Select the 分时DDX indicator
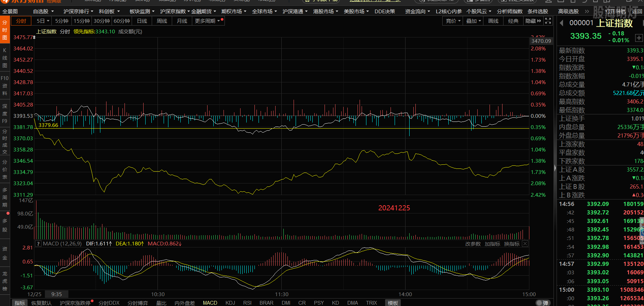 click(x=109, y=303)
